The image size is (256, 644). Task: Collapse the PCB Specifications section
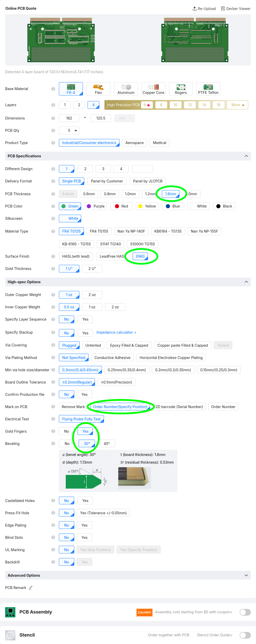click(246, 156)
